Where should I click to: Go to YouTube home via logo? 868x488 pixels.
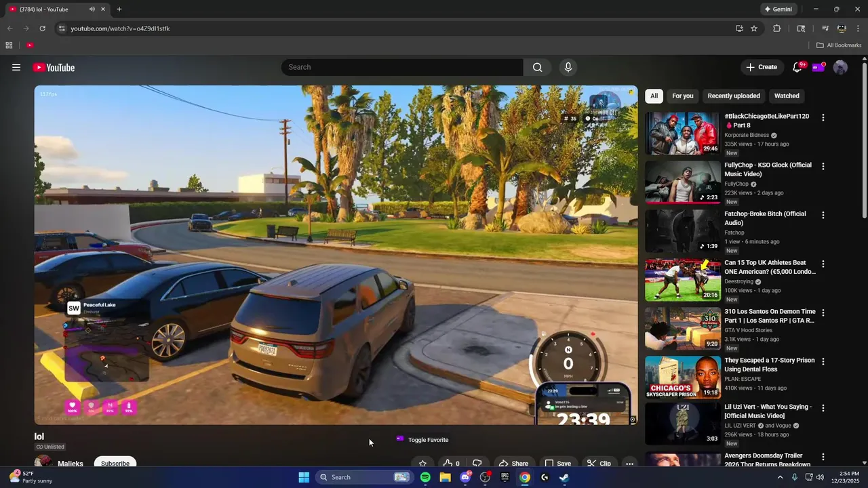54,67
